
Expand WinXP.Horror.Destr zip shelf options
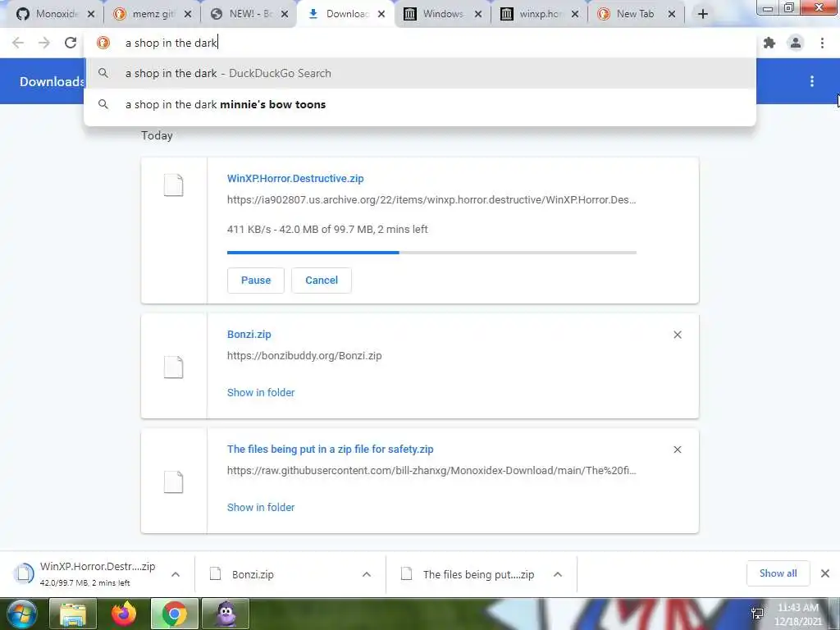pos(176,574)
